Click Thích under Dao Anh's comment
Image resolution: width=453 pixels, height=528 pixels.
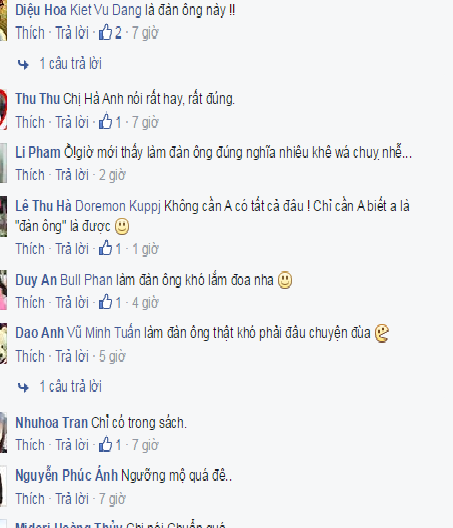30,356
